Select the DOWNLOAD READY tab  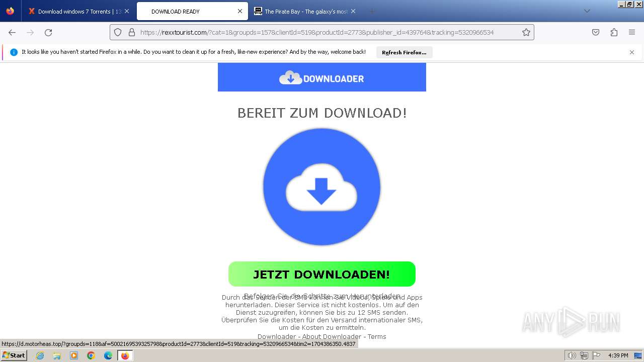coord(192,11)
